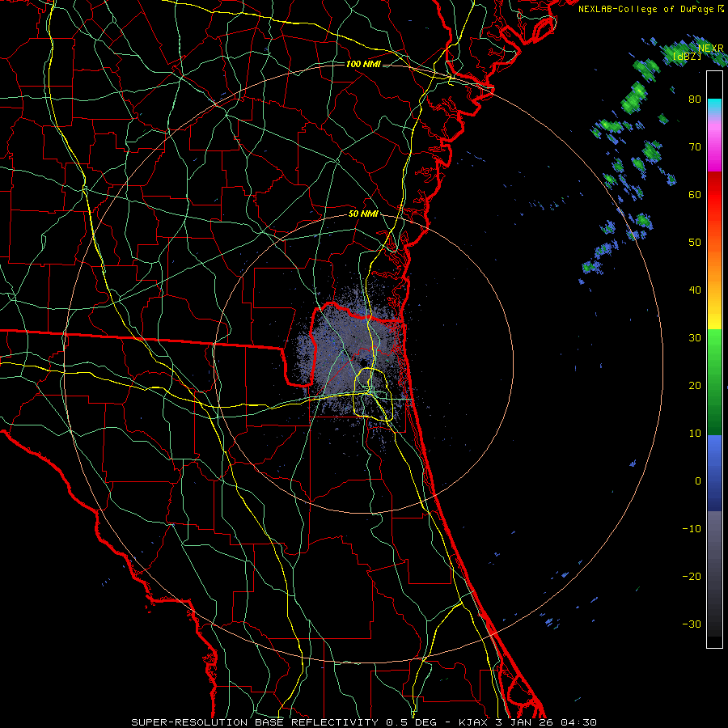Click the [dBZ] units label

tap(687, 56)
